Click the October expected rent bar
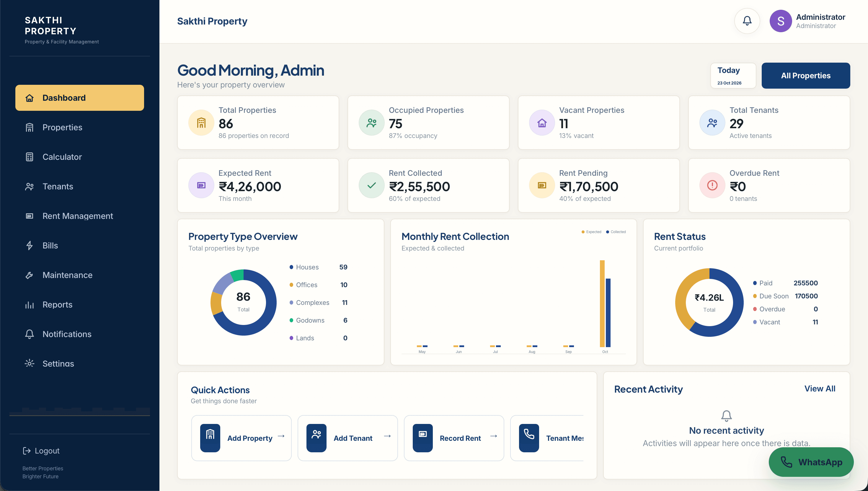868x491 pixels. (x=602, y=303)
